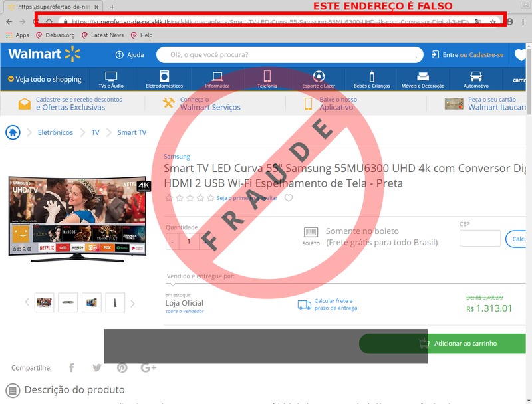Image resolution: width=532 pixels, height=404 pixels.
Task: Select fourth product thumbnail
Action: (x=115, y=302)
